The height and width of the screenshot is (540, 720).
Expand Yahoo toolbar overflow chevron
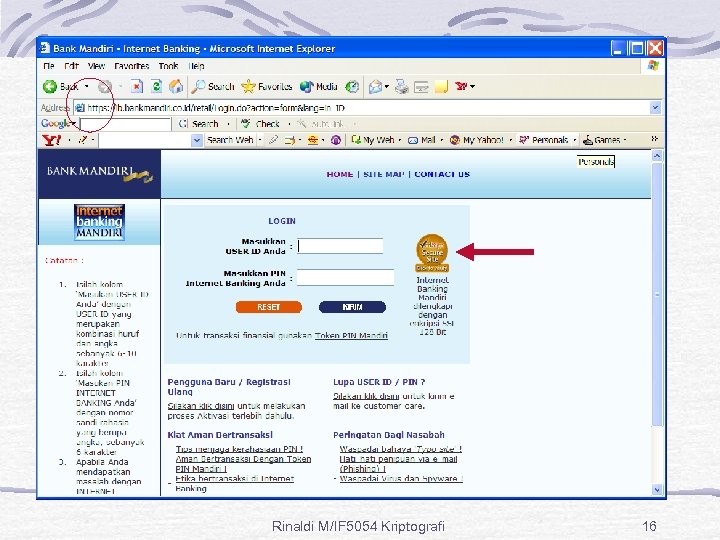655,139
